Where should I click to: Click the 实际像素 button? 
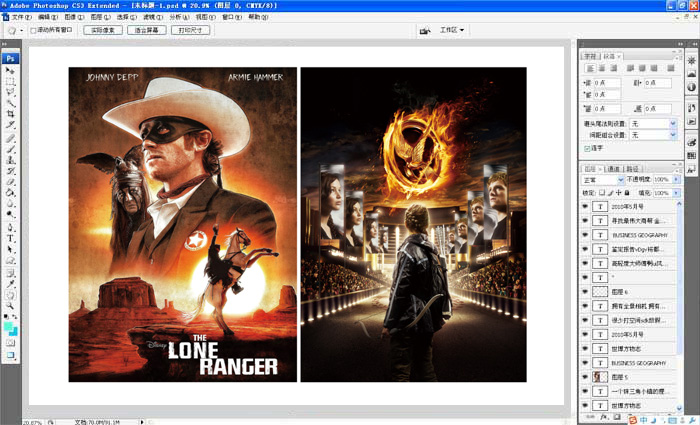pos(102,31)
